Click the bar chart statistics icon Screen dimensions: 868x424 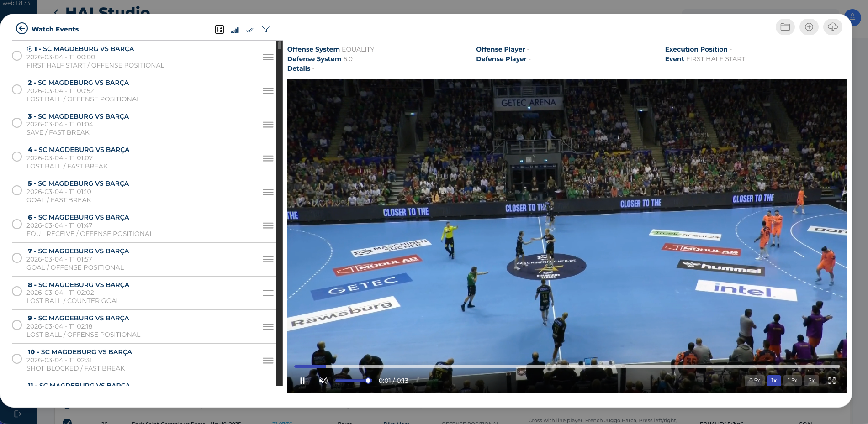coord(235,30)
